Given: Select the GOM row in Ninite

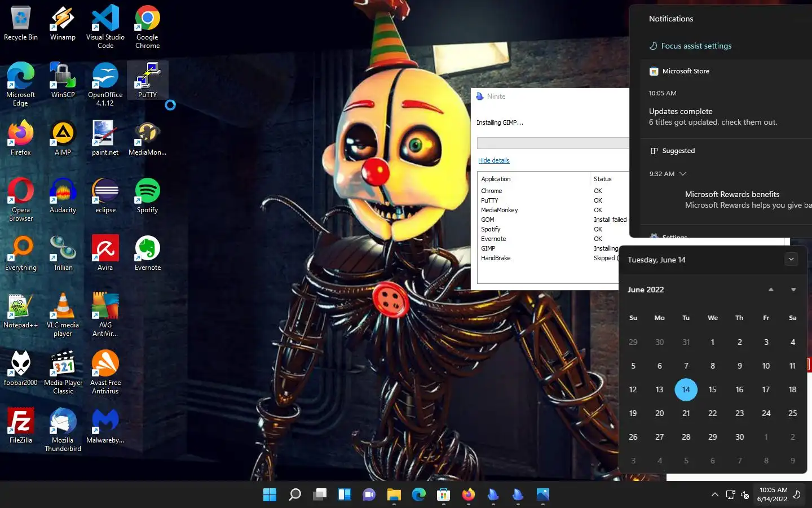Looking at the screenshot, I should [553, 220].
